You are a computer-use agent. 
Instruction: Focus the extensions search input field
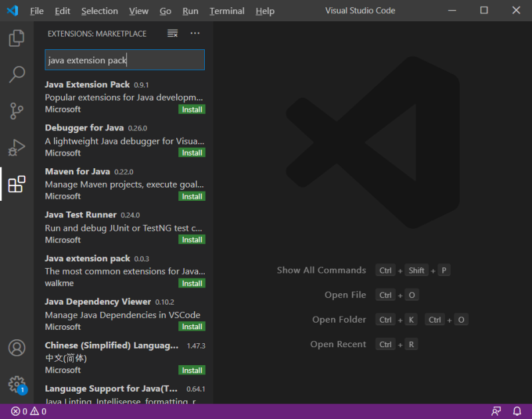(124, 60)
